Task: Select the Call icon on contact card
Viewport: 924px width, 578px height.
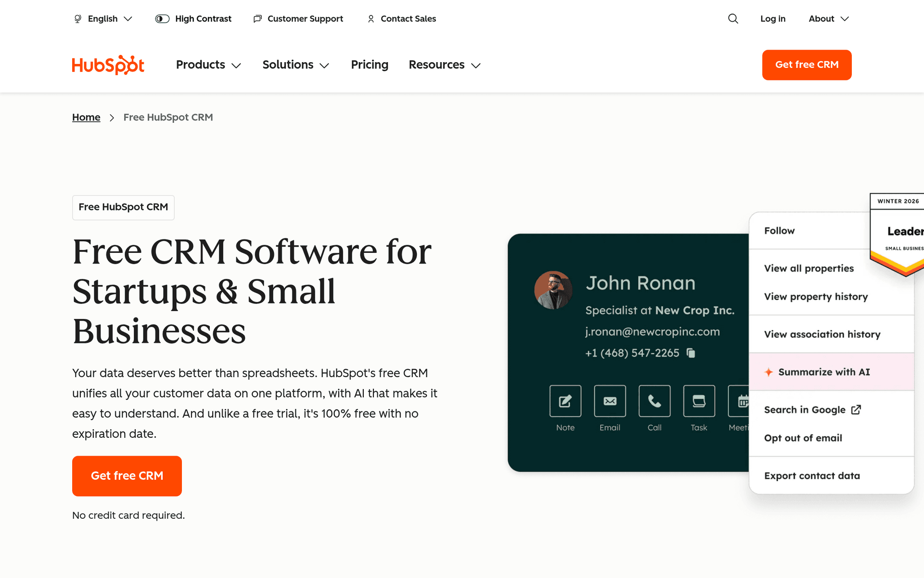Action: pos(654,401)
